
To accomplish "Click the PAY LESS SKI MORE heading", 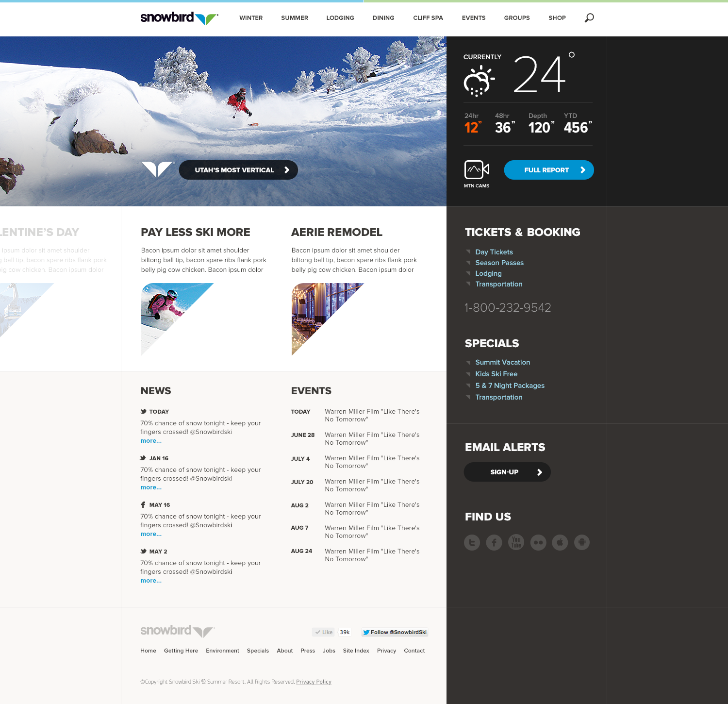I will coord(196,232).
